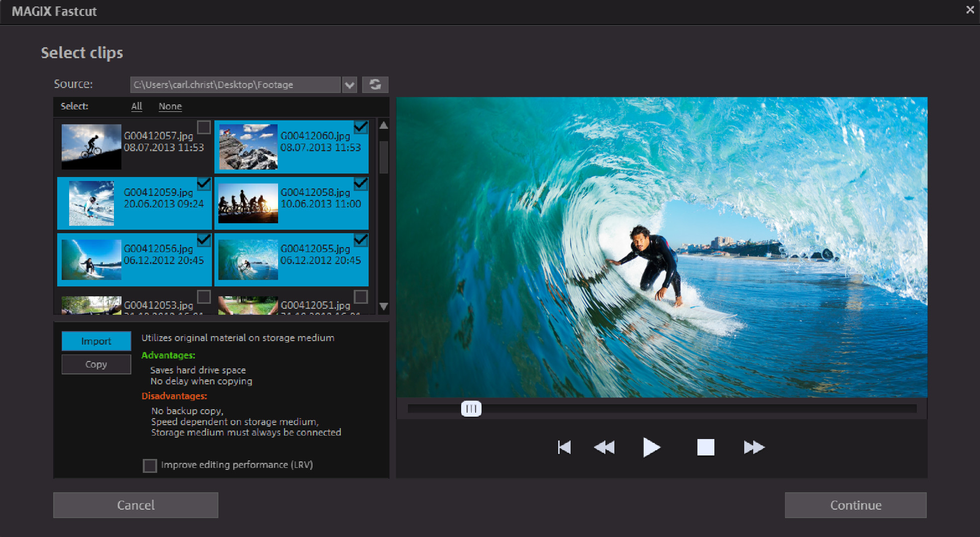This screenshot has width=980, height=537.
Task: Click the clip list scroll-down arrow
Action: click(x=384, y=306)
